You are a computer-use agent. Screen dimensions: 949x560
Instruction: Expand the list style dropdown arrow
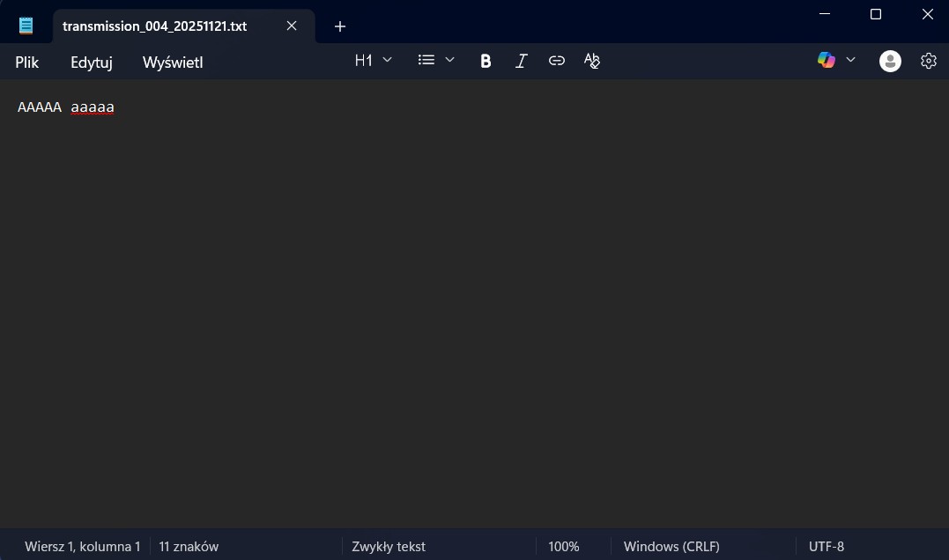449,60
